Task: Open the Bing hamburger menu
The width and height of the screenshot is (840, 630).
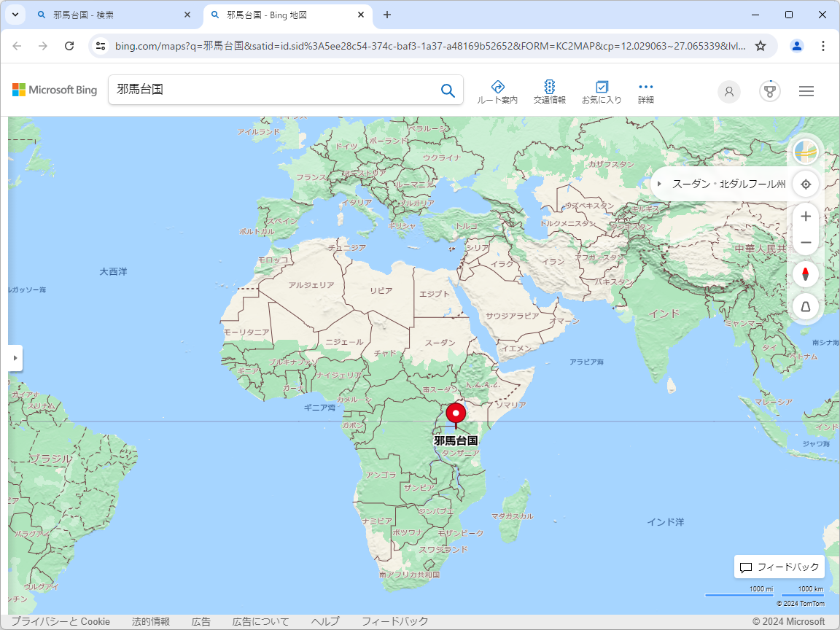Action: 806,91
